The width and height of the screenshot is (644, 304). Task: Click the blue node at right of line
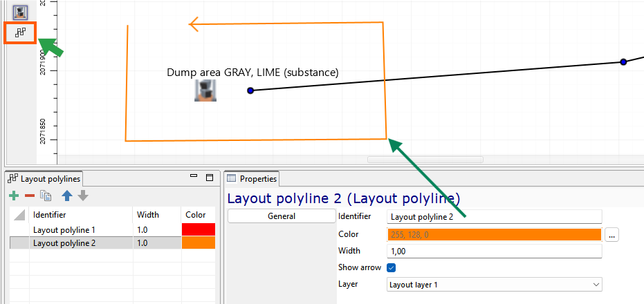(623, 62)
